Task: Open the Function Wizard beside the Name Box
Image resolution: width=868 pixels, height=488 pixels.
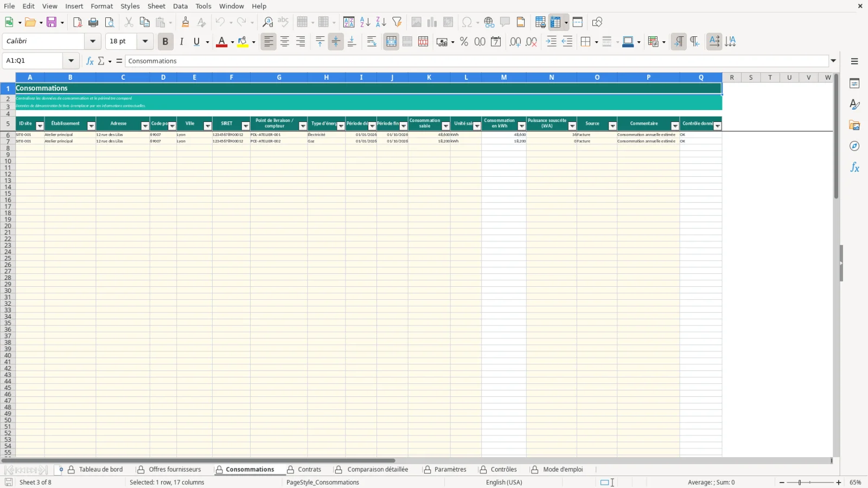Action: point(90,61)
